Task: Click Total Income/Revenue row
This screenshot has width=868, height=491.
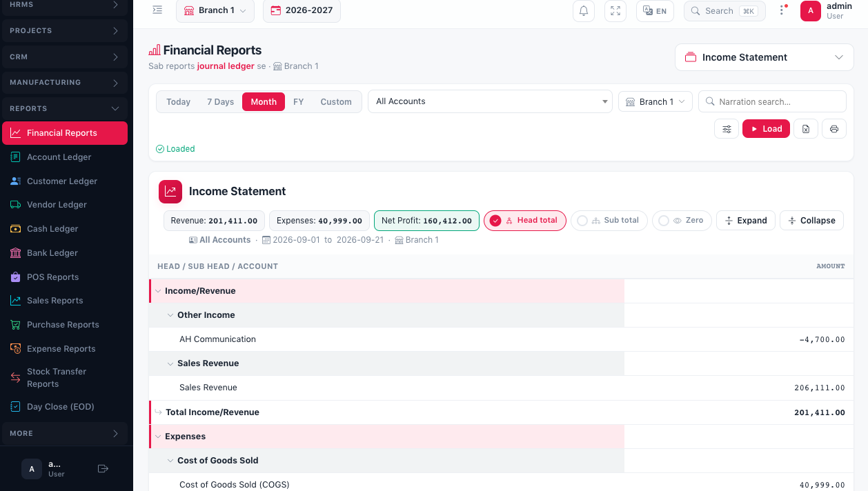Action: click(501, 412)
